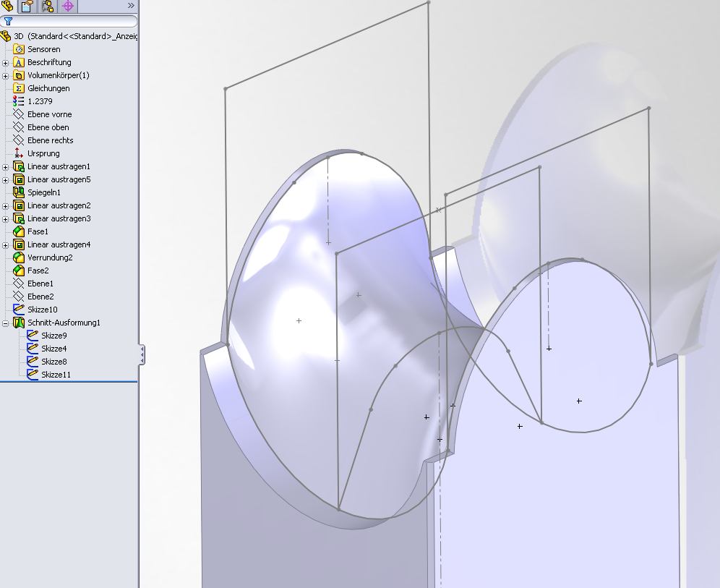720x588 pixels.
Task: Switch to the ConfigurationManager tab
Action: [x=47, y=6]
